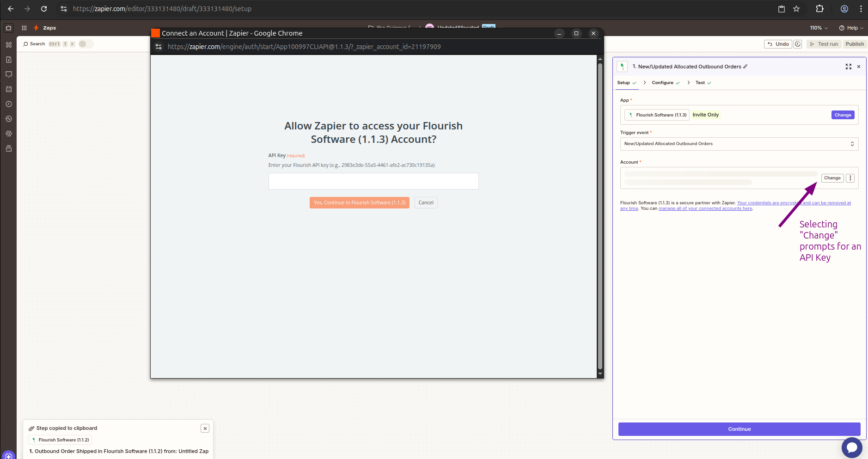The width and height of the screenshot is (868, 459).
Task: Click the purple compass button at bottom left
Action: coord(8,455)
